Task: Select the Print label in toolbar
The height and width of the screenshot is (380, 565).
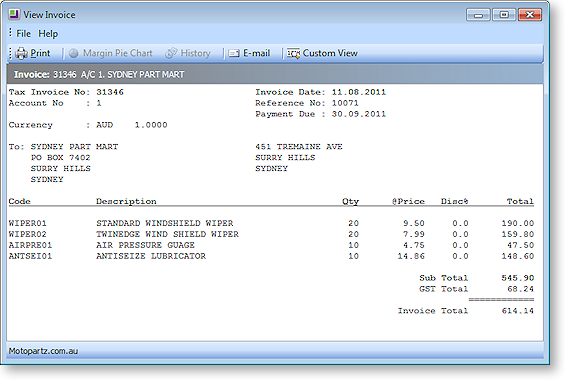Action: (x=40, y=53)
